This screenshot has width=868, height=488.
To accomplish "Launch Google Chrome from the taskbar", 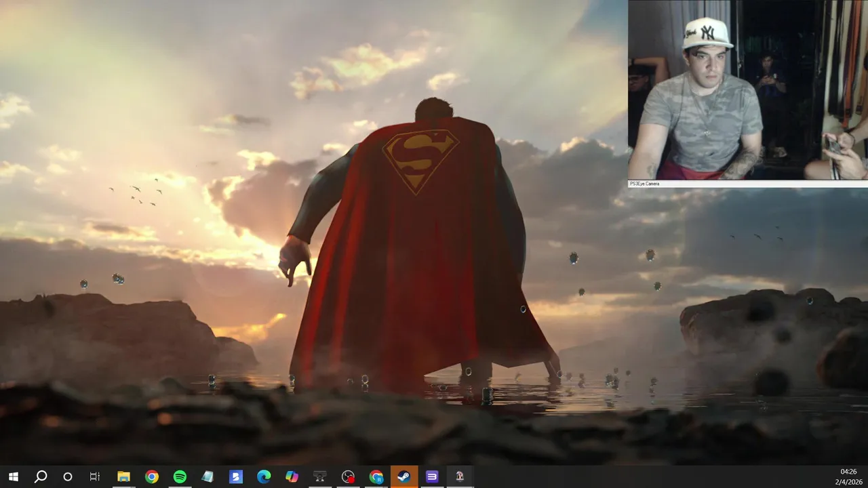I will pos(152,476).
